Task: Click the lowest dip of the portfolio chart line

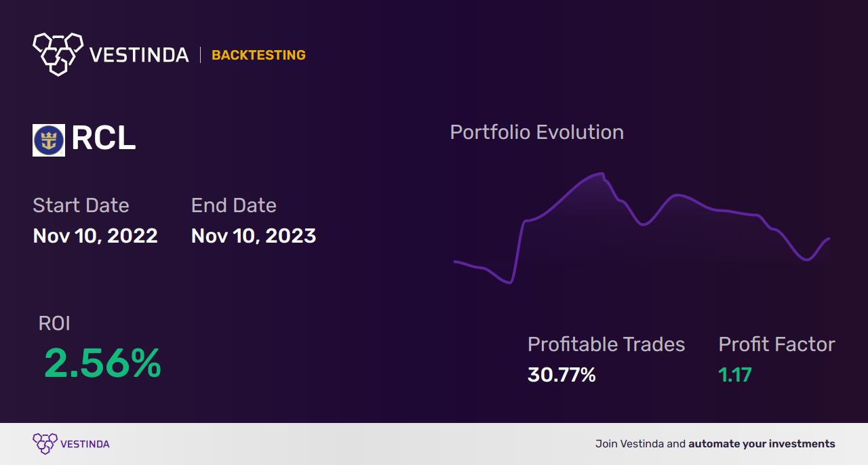Action: 509,282
